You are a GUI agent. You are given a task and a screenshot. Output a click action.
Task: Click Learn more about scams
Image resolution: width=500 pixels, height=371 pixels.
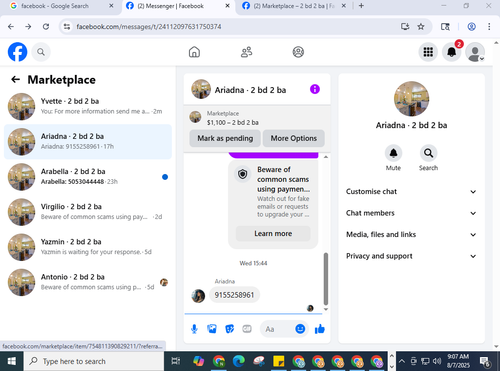click(273, 234)
